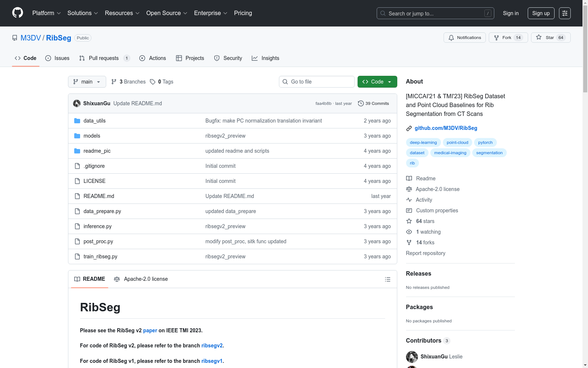Star the RibSeg repository
588x368 pixels.
pos(551,38)
